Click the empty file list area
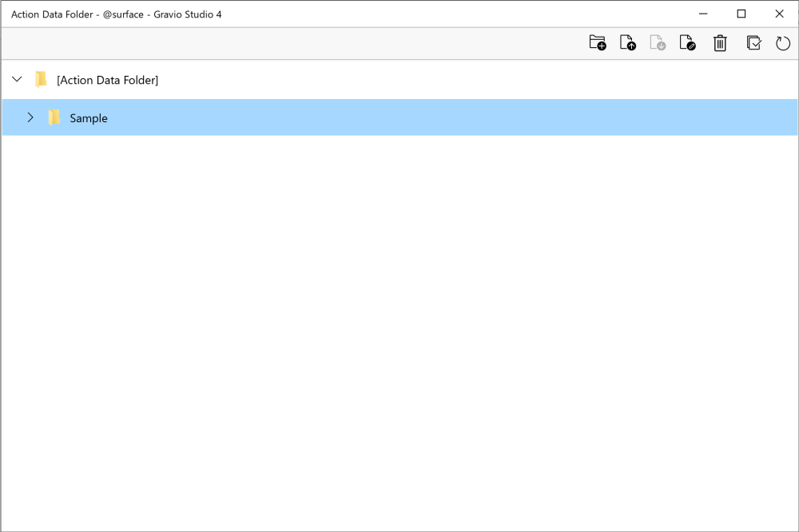Viewport: 799px width, 532px height. (x=399, y=320)
